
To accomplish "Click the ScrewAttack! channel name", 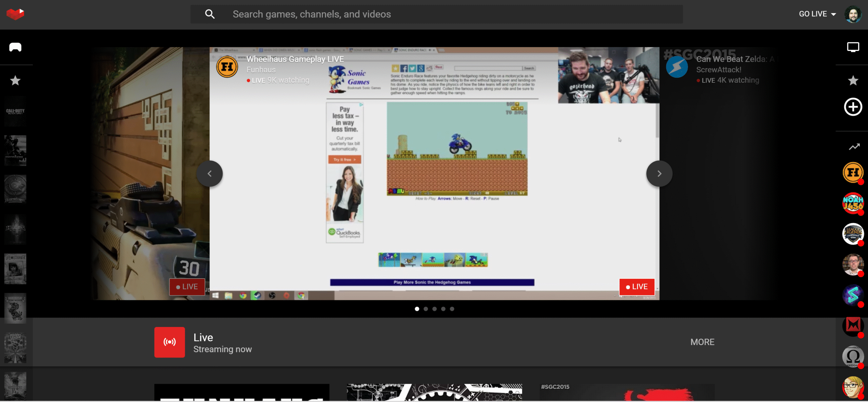I will tap(719, 70).
